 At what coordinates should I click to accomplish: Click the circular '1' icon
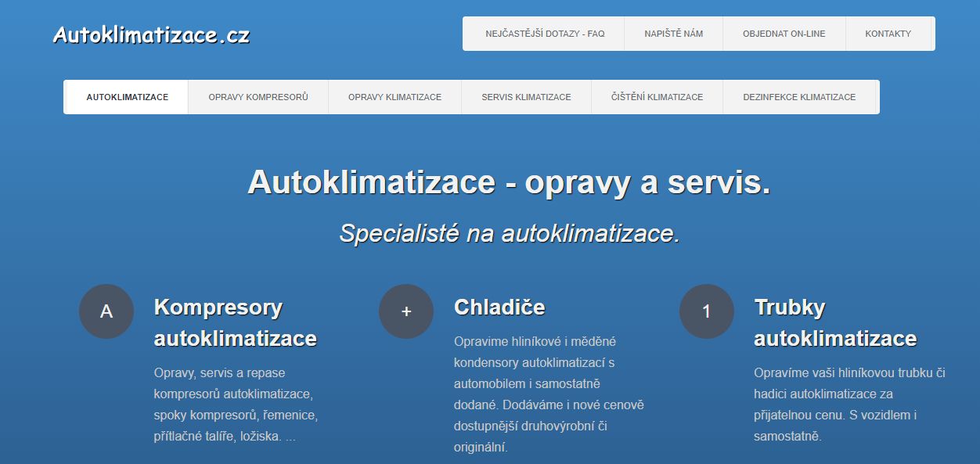[707, 311]
